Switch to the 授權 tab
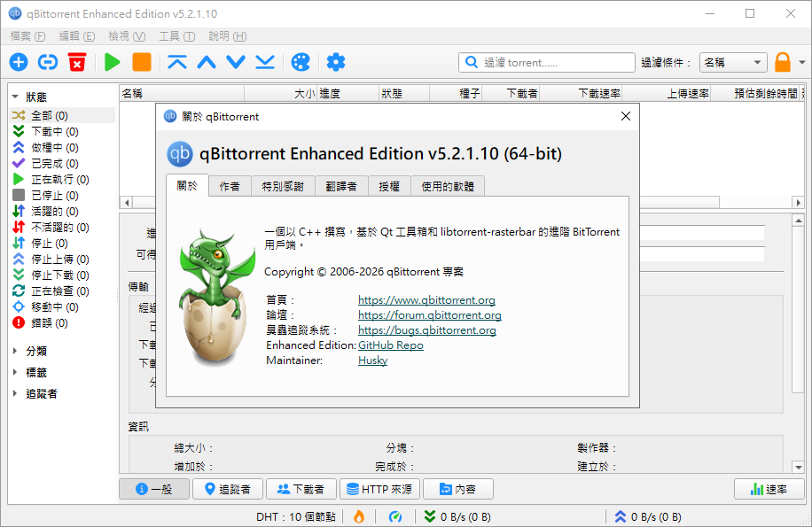Screen dimensions: 812x527 tap(389, 186)
